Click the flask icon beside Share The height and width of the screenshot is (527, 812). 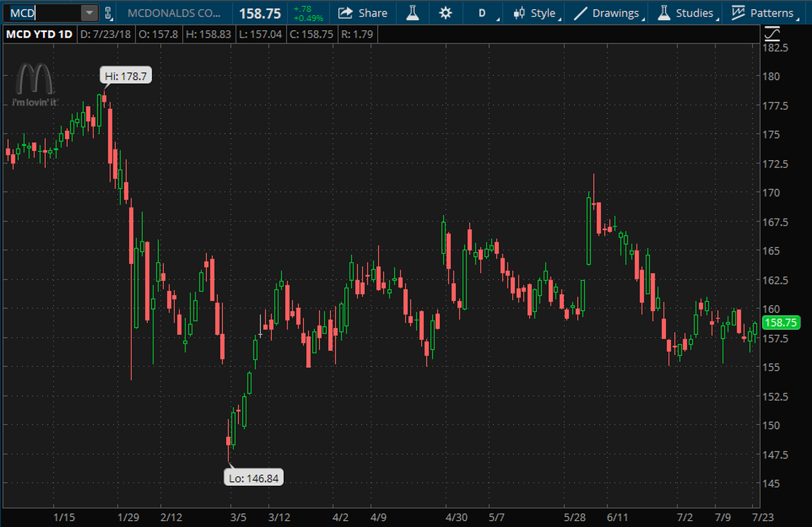(x=412, y=13)
